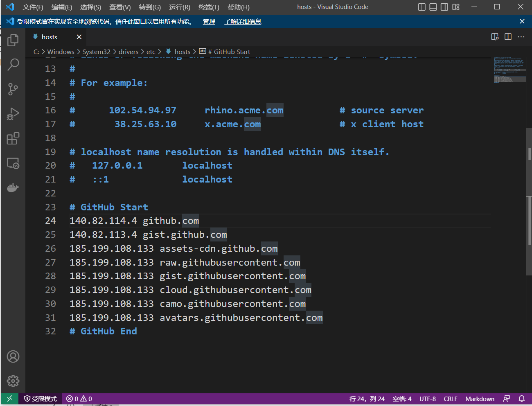Image resolution: width=532 pixels, height=406 pixels.
Task: Open the Extensions view
Action: tap(13, 138)
